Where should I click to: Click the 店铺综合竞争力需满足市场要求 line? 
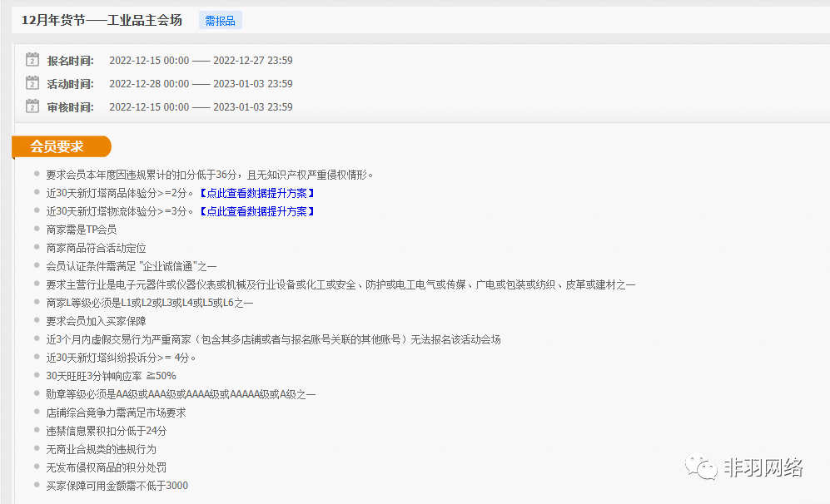coord(116,413)
